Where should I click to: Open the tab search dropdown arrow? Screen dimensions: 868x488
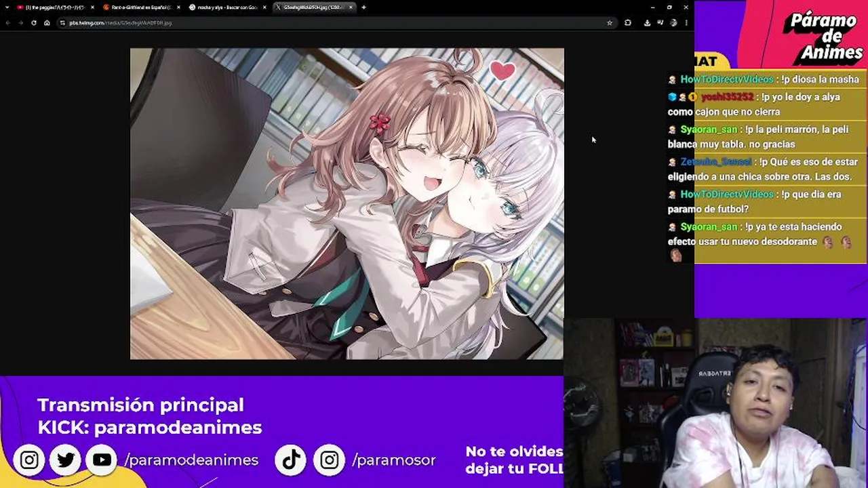7,7
